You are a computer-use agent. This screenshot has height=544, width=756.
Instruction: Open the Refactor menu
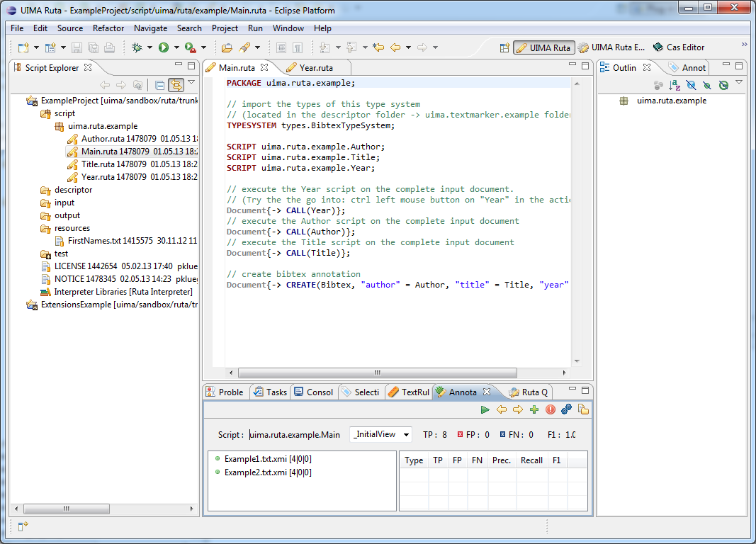[x=108, y=28]
